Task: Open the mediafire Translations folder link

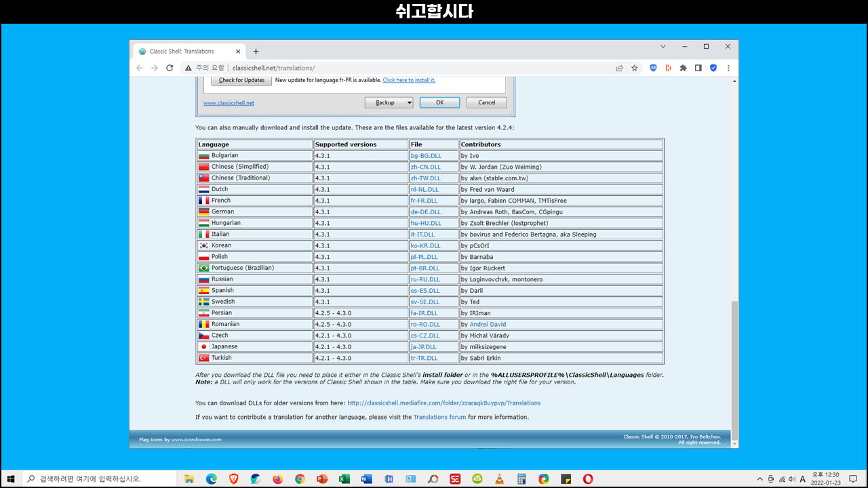Action: coord(444,403)
